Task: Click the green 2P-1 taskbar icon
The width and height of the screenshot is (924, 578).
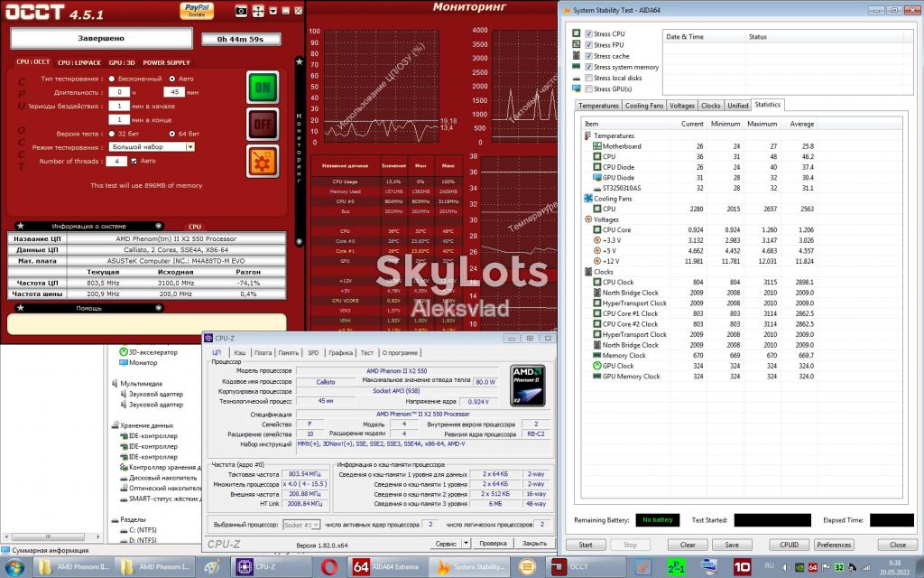Action: (x=677, y=567)
